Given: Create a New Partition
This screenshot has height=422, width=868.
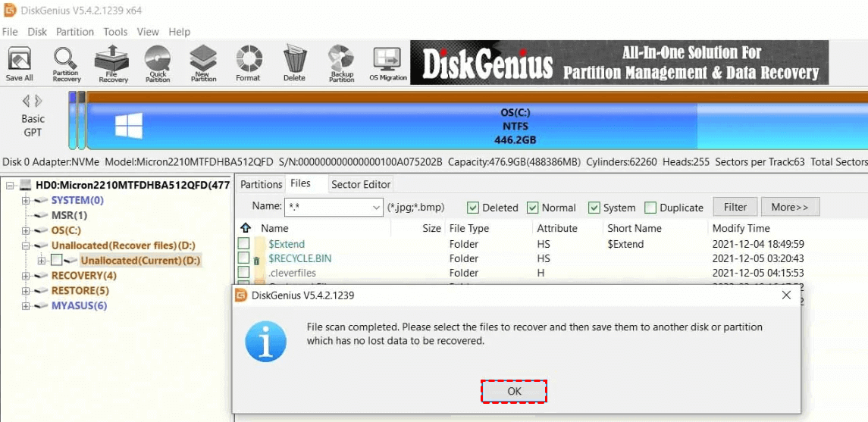Looking at the screenshot, I should pos(203,64).
